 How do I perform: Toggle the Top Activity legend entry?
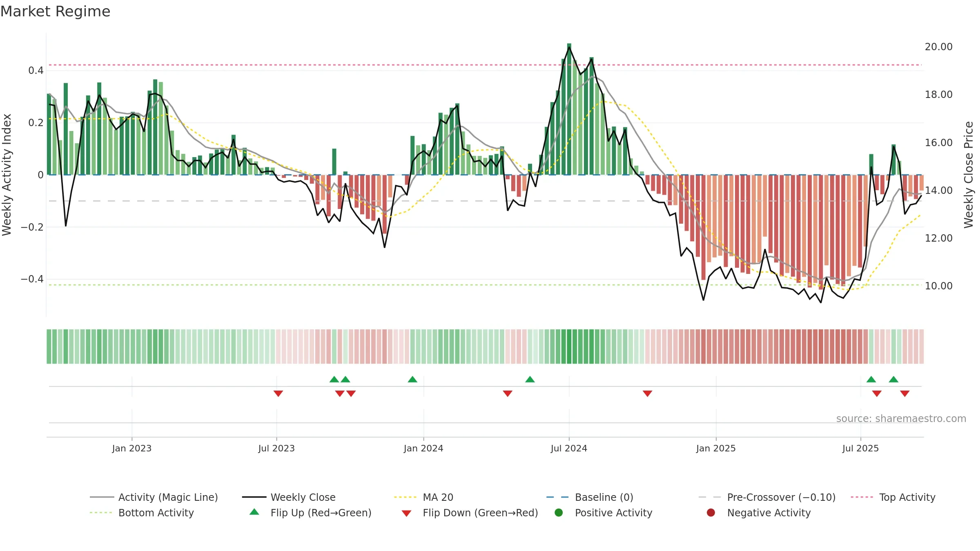pyautogui.click(x=893, y=497)
